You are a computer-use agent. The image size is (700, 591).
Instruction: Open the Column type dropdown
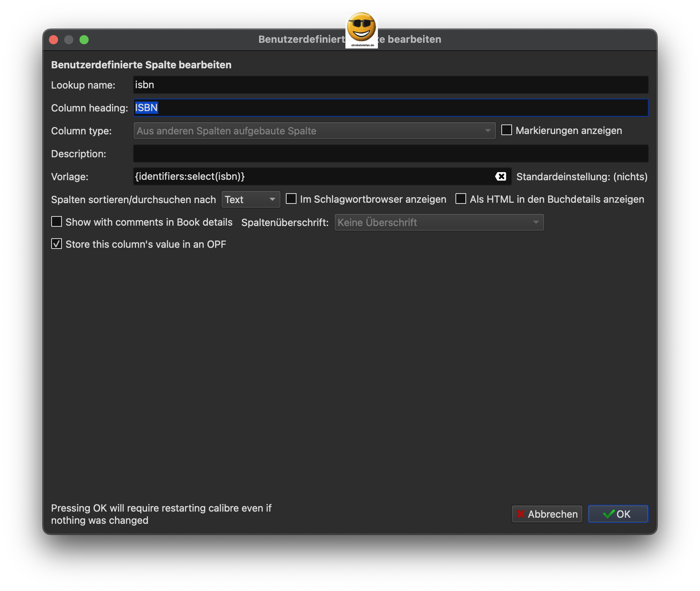point(314,131)
